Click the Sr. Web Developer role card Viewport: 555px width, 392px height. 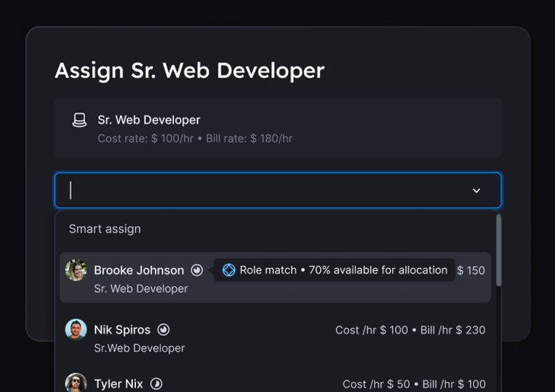(x=277, y=128)
